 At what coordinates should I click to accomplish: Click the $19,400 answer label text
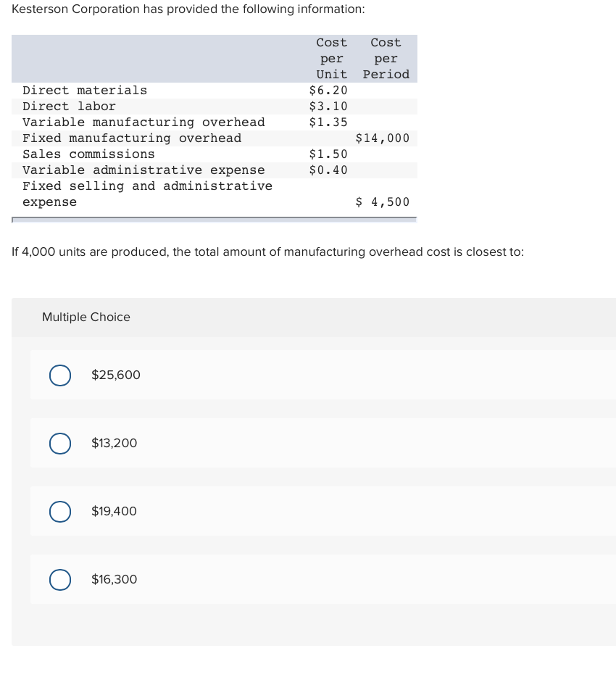(114, 511)
